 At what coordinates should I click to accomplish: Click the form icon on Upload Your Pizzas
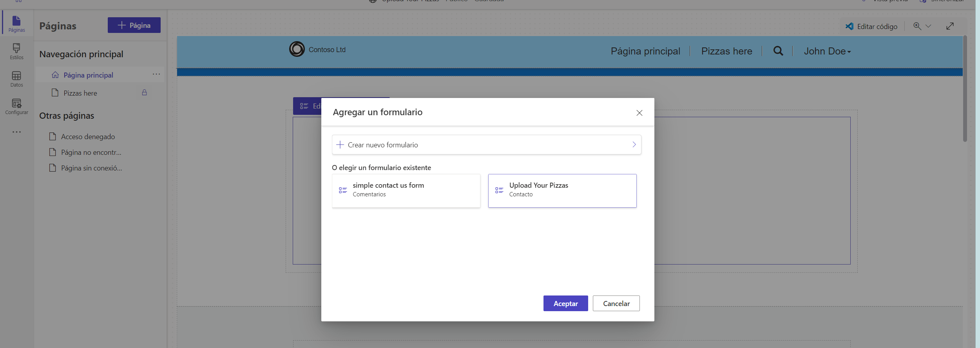point(499,190)
